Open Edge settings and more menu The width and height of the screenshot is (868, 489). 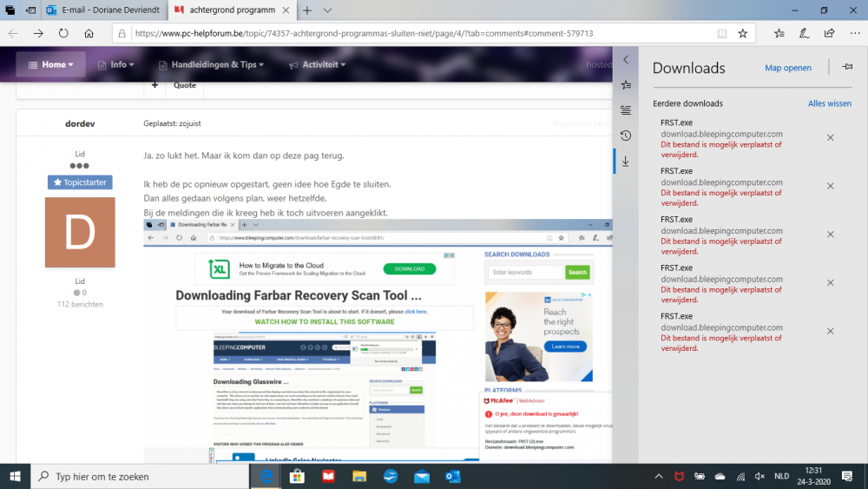point(855,33)
